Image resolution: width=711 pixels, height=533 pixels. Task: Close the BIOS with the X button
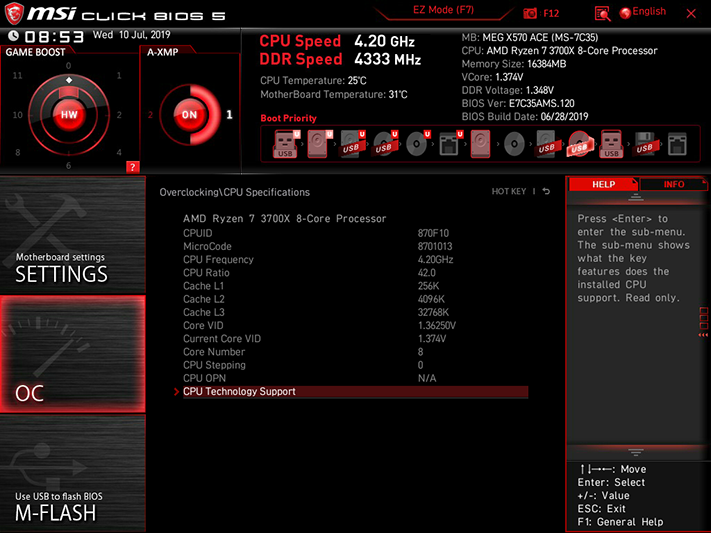[x=691, y=14]
